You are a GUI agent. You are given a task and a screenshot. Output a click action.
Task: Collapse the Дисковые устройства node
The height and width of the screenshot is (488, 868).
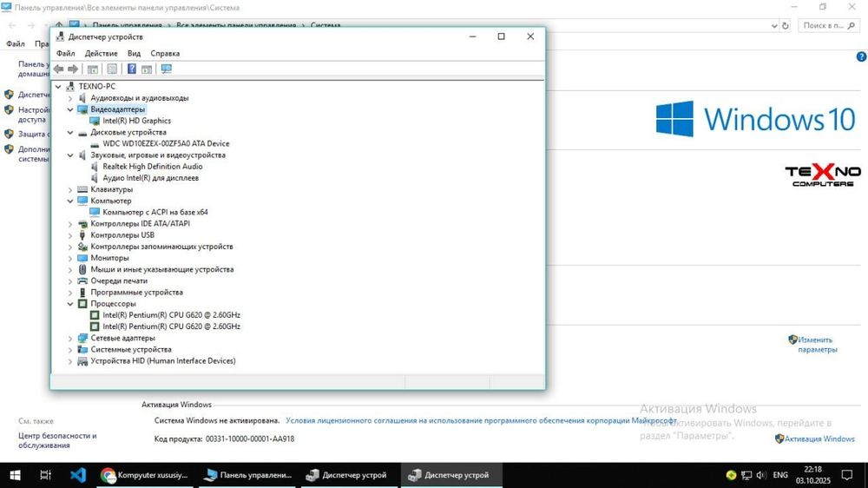pos(70,132)
